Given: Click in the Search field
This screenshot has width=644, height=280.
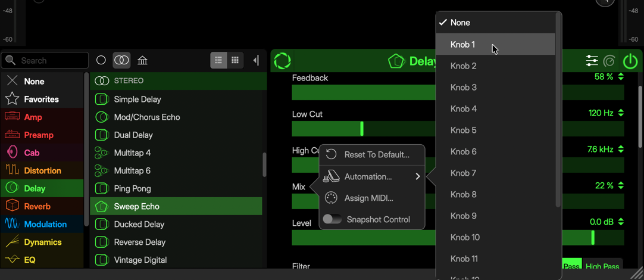Looking at the screenshot, I should coord(45,60).
